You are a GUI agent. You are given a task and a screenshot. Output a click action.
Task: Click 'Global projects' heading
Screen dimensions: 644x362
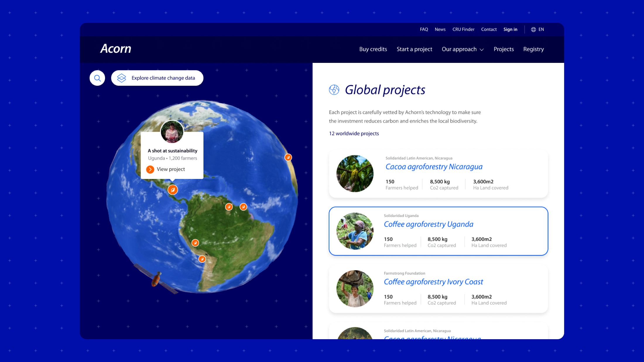(385, 90)
